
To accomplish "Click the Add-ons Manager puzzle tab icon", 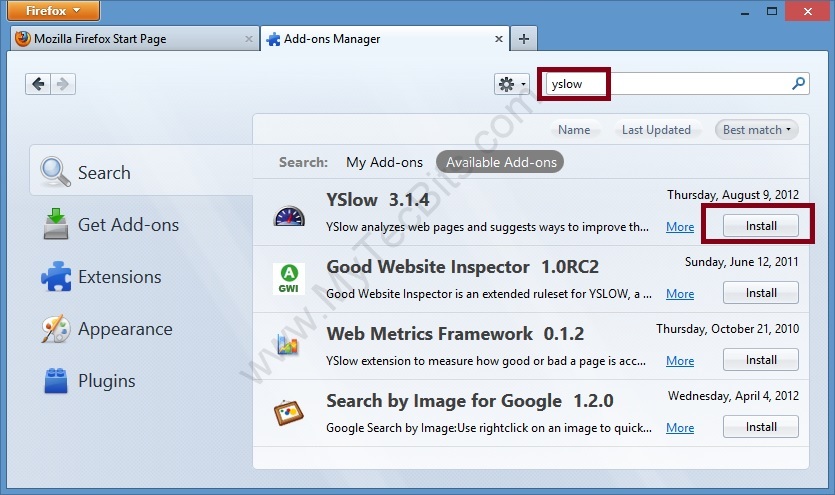I will (273, 39).
